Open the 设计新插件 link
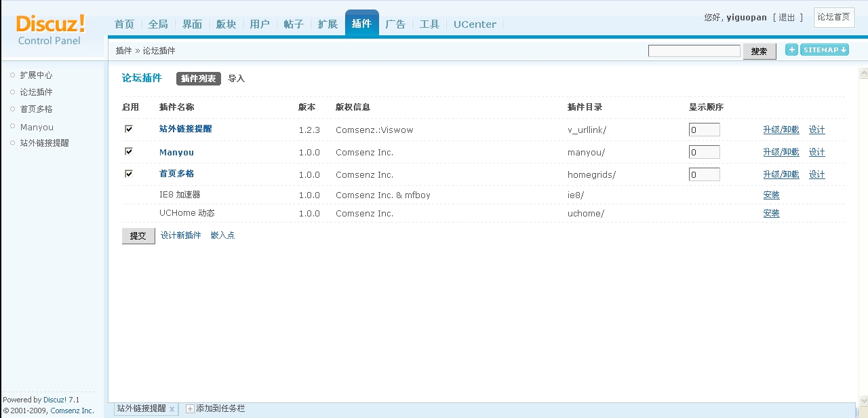The image size is (868, 418). pyautogui.click(x=181, y=235)
